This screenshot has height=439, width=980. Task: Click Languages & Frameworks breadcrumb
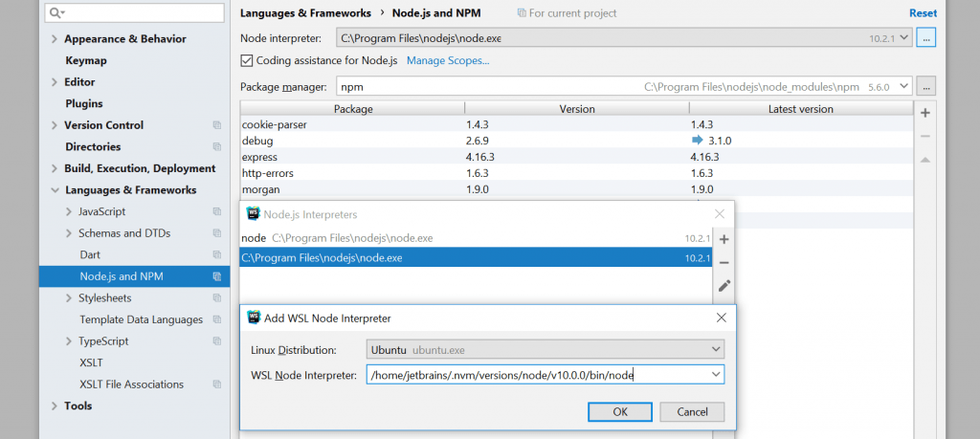tap(305, 13)
